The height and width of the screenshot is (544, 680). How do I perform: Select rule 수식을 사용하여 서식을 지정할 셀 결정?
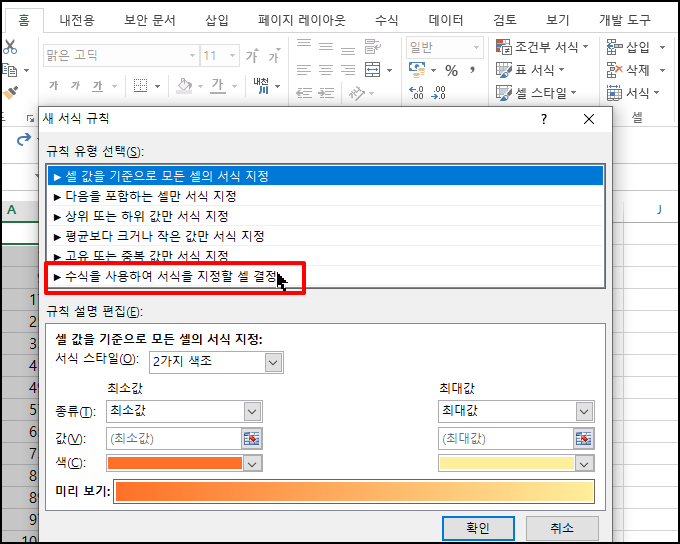click(x=326, y=276)
